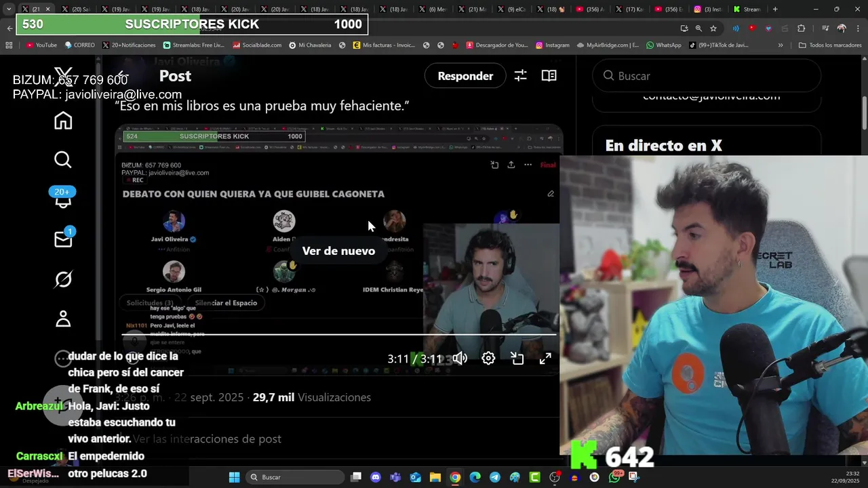Open the CORREO bookmark

pos(79,45)
